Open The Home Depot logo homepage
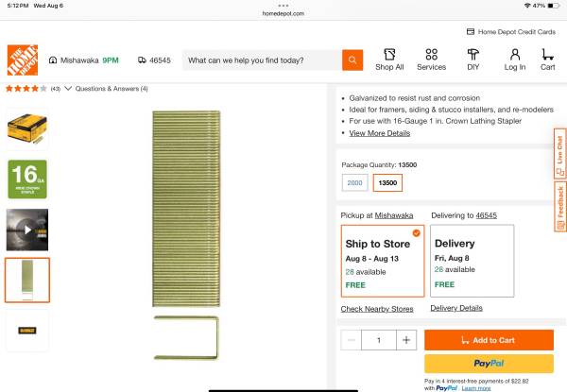 click(x=23, y=60)
